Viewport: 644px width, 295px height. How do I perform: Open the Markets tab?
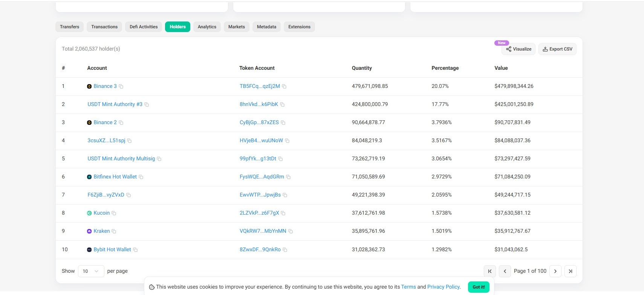(x=236, y=27)
